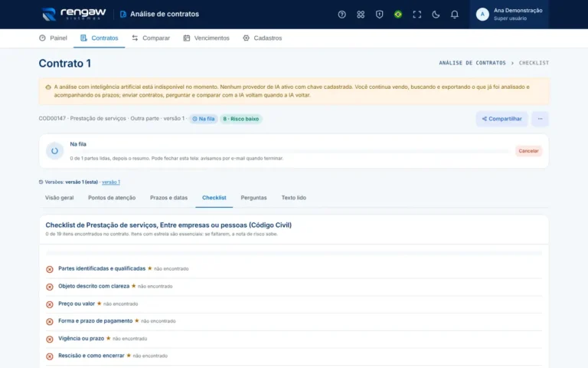
Task: Click the analysis progress bar
Action: (x=289, y=151)
